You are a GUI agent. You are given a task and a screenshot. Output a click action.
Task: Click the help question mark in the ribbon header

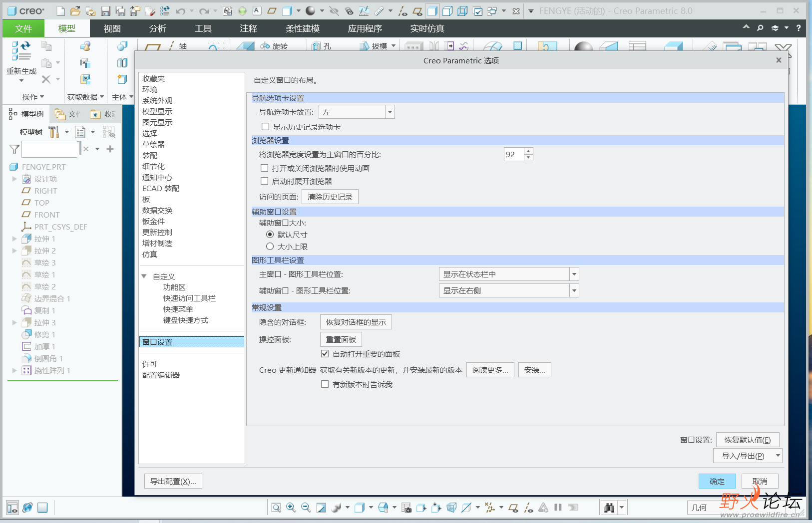coord(799,28)
